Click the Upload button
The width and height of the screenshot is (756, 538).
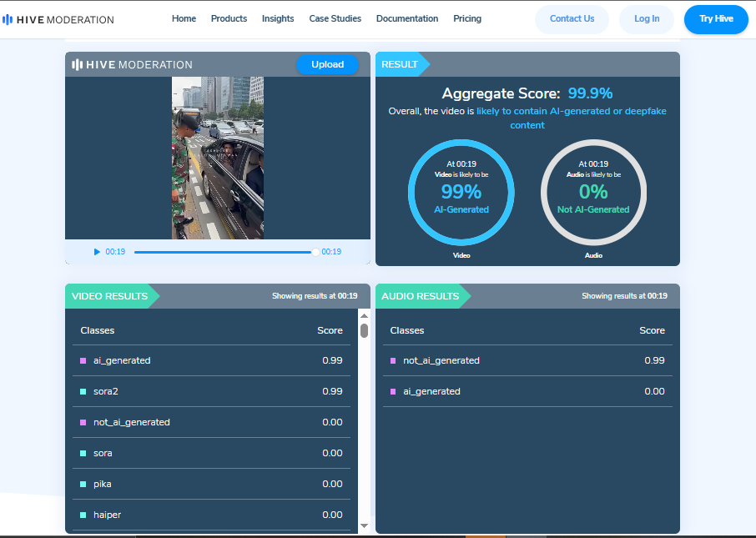pyautogui.click(x=327, y=64)
